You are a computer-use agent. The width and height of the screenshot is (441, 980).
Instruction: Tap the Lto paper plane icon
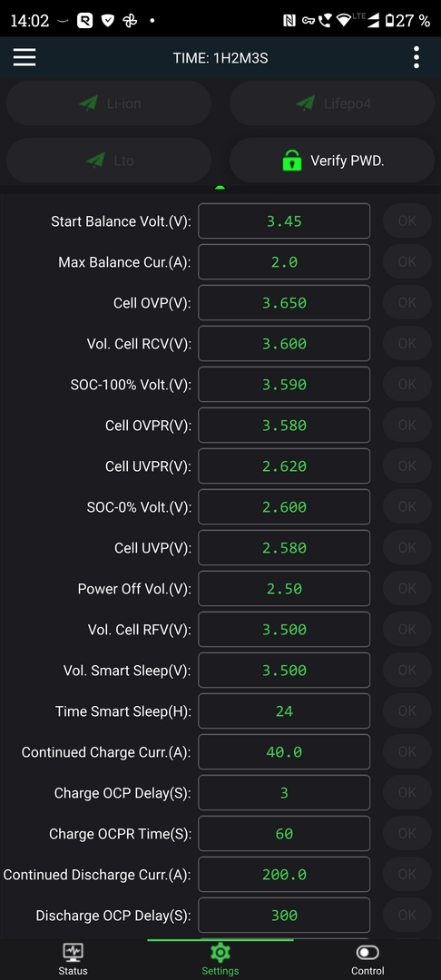point(95,161)
